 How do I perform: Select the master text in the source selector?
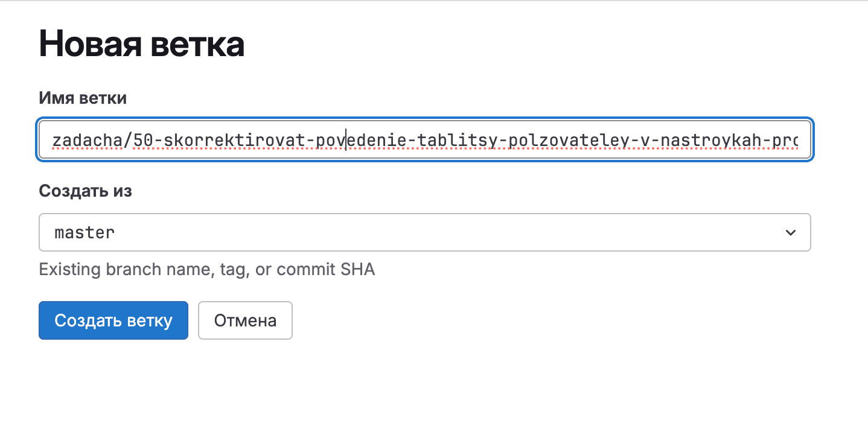[85, 232]
